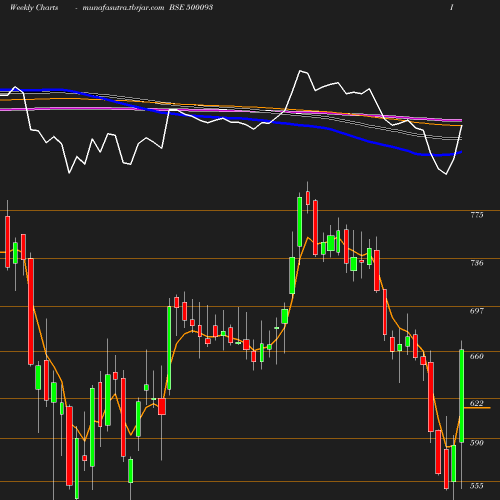
Task: Click the 775 price level label
Action: pyautogui.click(x=477, y=215)
